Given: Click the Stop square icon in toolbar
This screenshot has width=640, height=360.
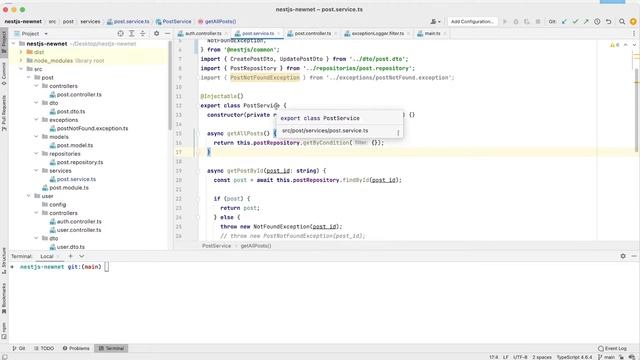Looking at the screenshot, I should tap(538, 22).
